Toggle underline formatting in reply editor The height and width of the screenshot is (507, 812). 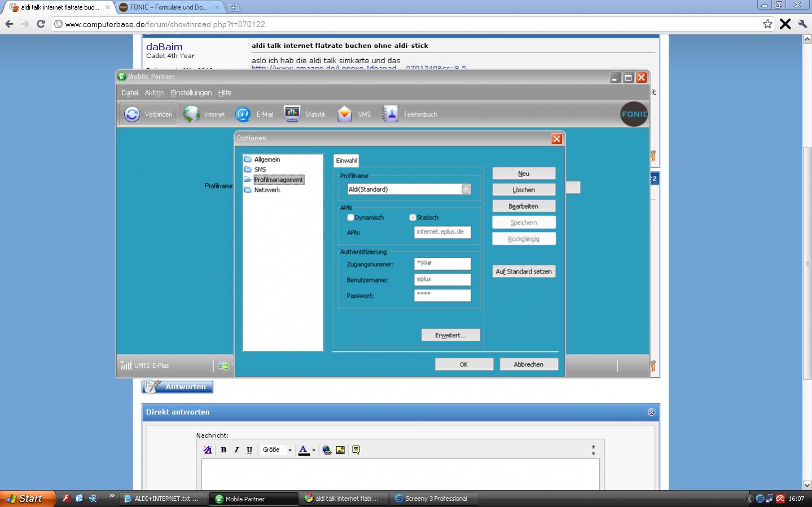249,450
